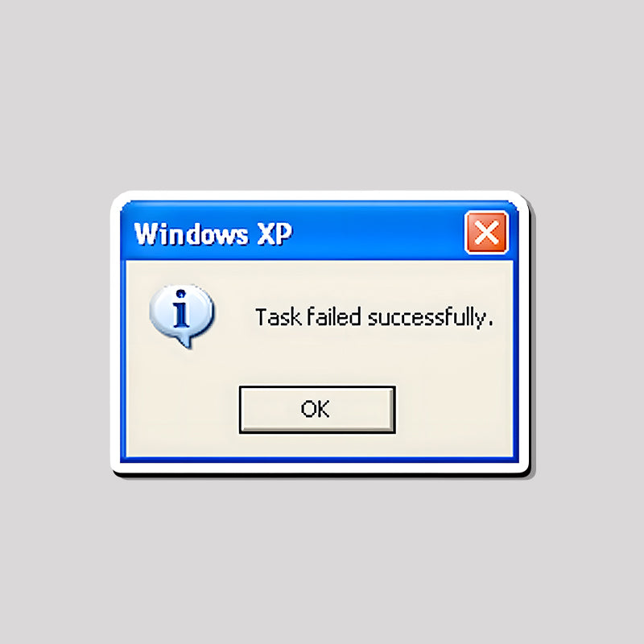Click the empty blue title bar area
Image resolution: width=644 pixels, height=644 pixels.
pyautogui.click(x=378, y=233)
